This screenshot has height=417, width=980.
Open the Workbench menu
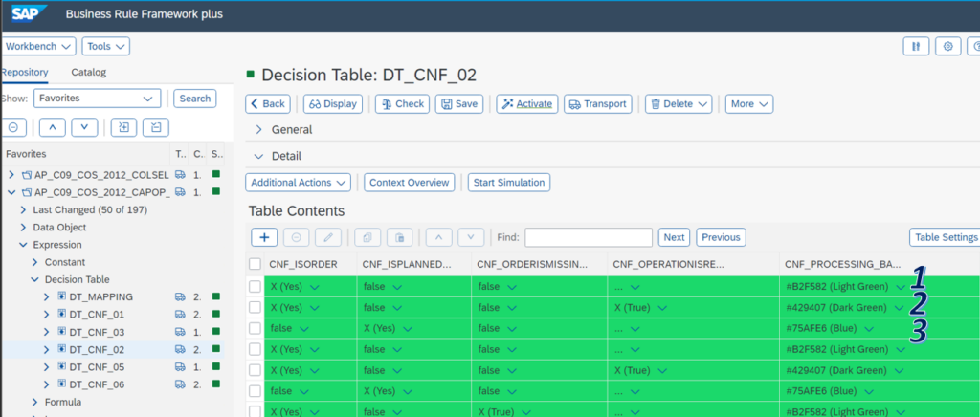pyautogui.click(x=39, y=46)
